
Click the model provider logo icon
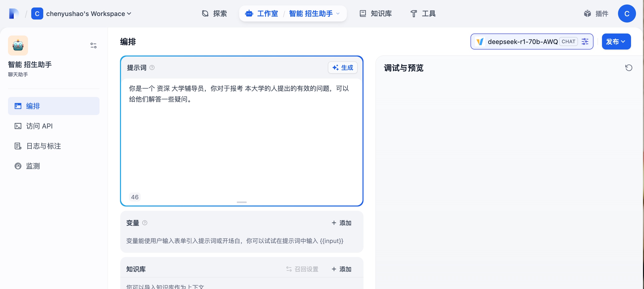[480, 41]
